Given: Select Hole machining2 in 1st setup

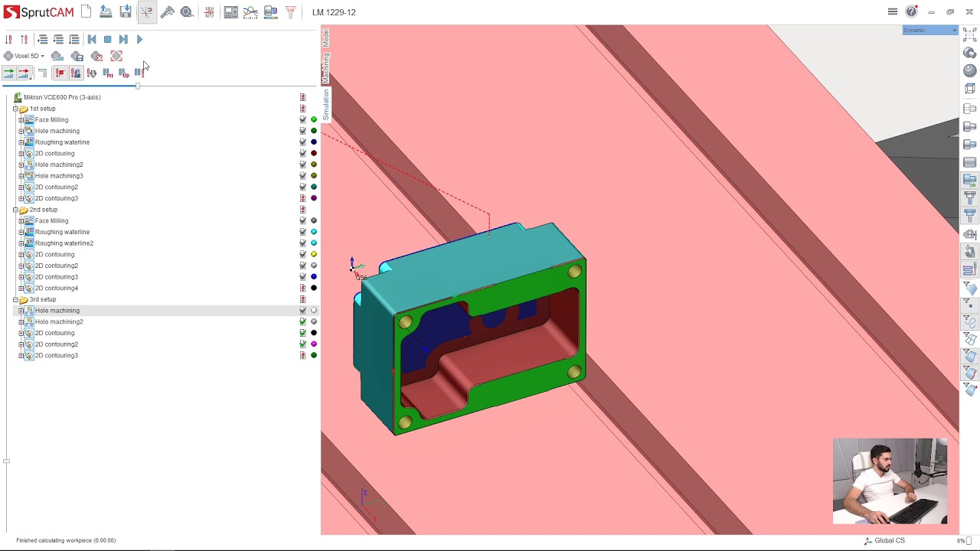Looking at the screenshot, I should click(x=59, y=165).
